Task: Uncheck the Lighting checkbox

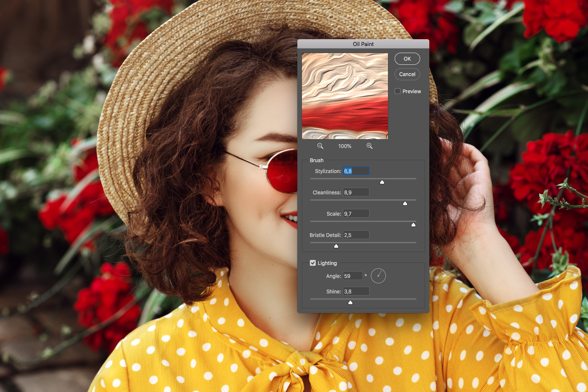Action: pyautogui.click(x=313, y=263)
